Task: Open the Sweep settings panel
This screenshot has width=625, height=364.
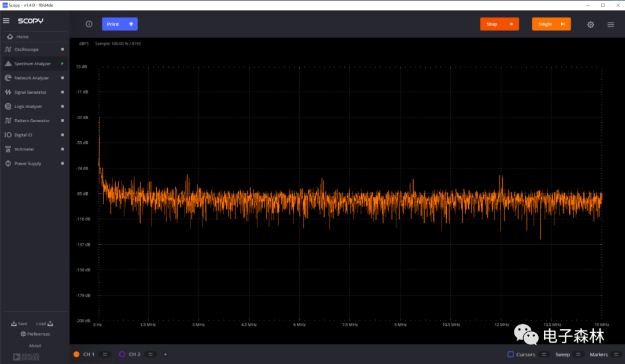Action: (x=562, y=354)
